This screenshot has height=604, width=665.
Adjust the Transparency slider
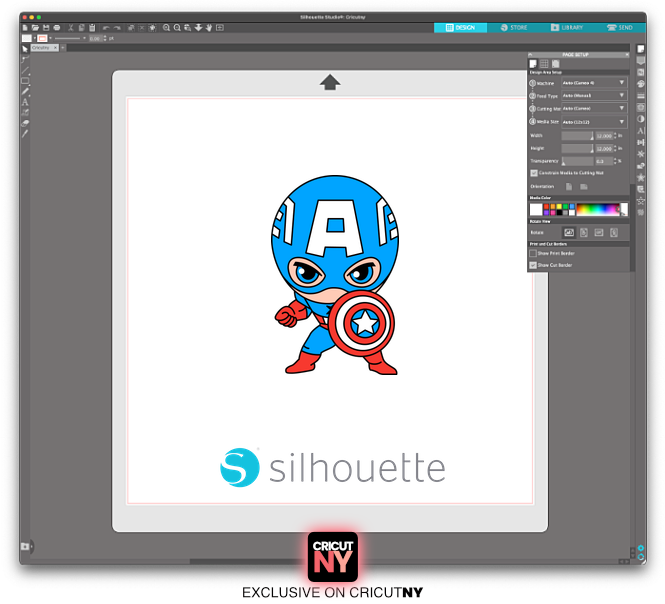578,161
